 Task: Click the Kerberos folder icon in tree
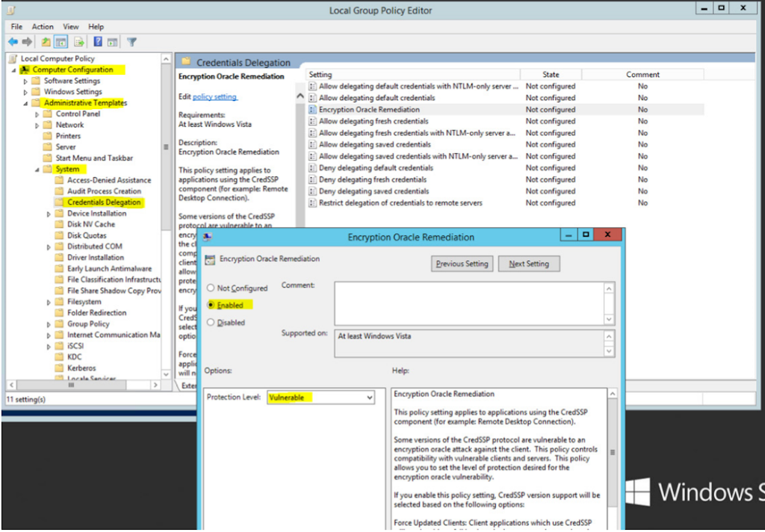click(59, 368)
